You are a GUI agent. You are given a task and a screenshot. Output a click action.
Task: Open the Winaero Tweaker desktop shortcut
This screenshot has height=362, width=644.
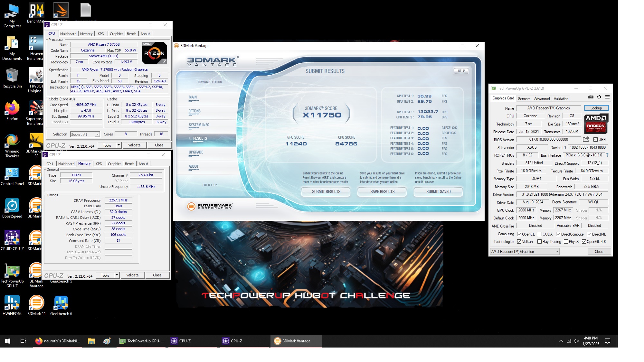tap(12, 146)
